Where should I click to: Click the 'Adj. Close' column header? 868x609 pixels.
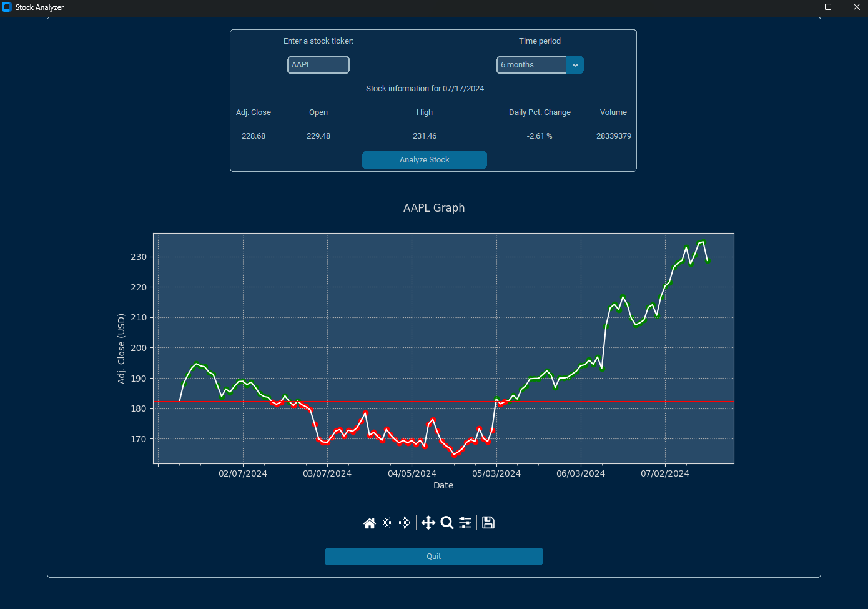pos(254,112)
